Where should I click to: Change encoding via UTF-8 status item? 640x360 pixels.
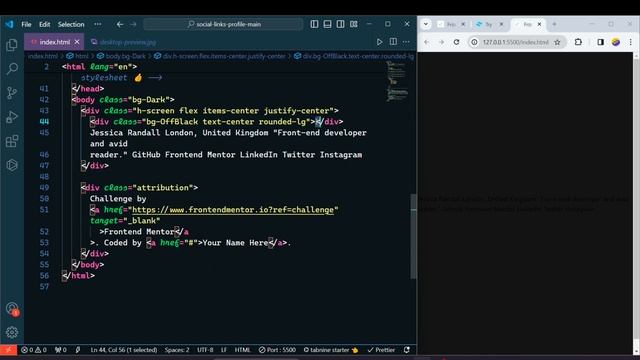coord(205,350)
